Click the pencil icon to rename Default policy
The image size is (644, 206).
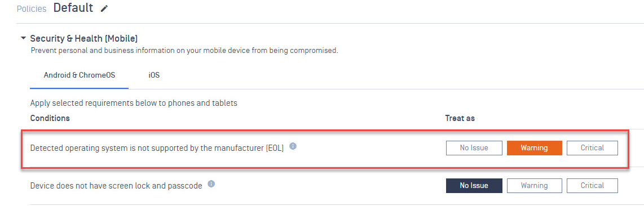[104, 8]
